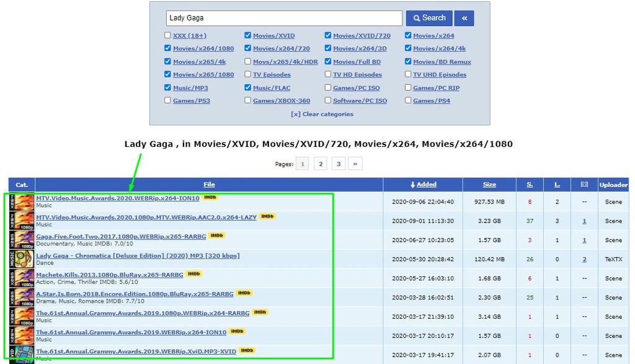
Task: Click the Search button
Action: pyautogui.click(x=429, y=18)
